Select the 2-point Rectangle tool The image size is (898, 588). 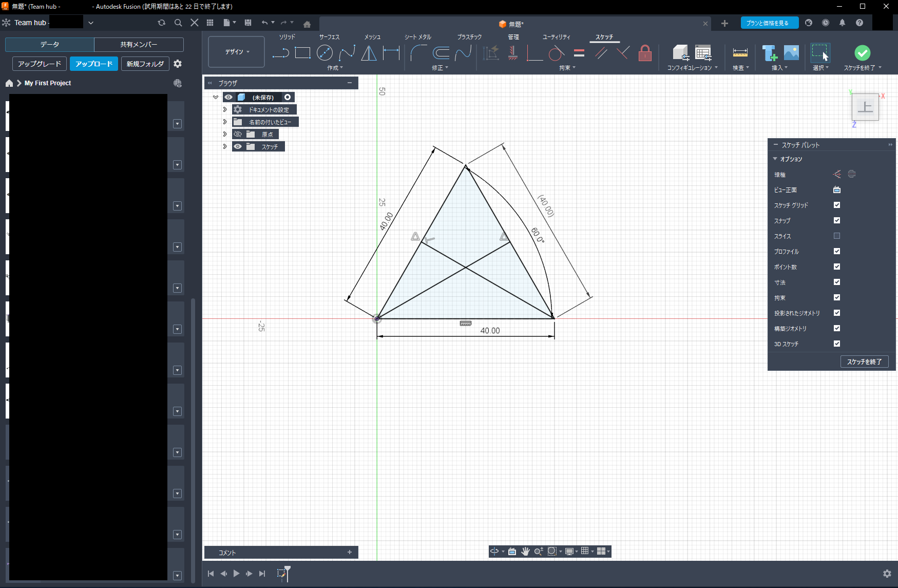tap(302, 53)
